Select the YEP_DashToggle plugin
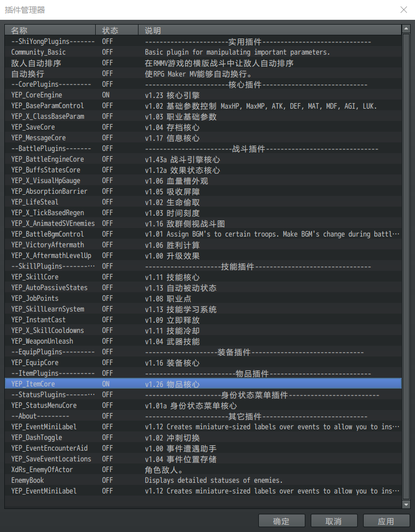This screenshot has height=532, width=415. tap(203, 438)
